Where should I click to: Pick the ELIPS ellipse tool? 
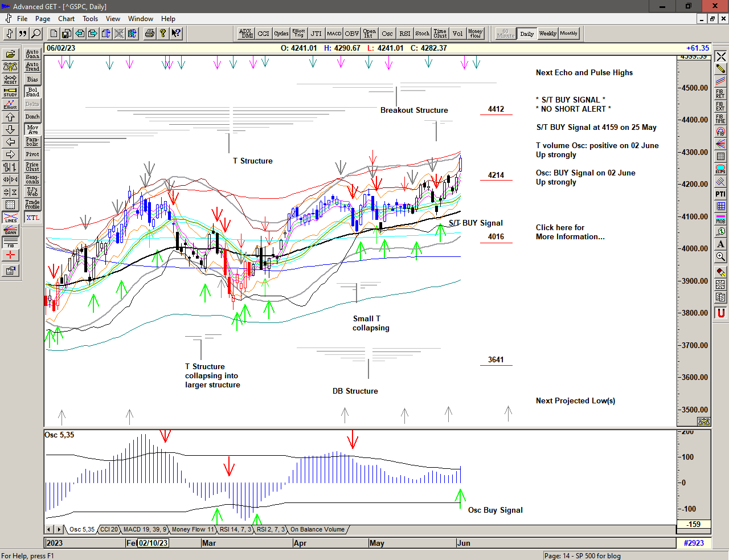[720, 169]
